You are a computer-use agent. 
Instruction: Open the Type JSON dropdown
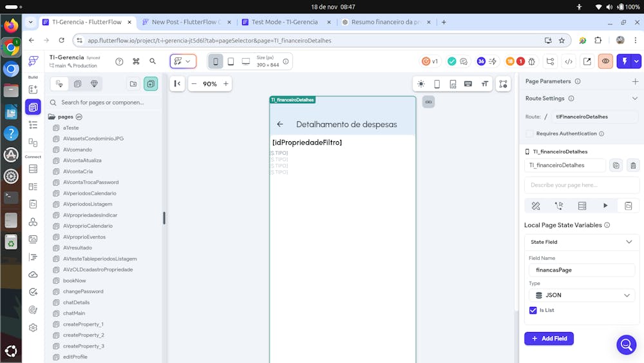click(582, 295)
